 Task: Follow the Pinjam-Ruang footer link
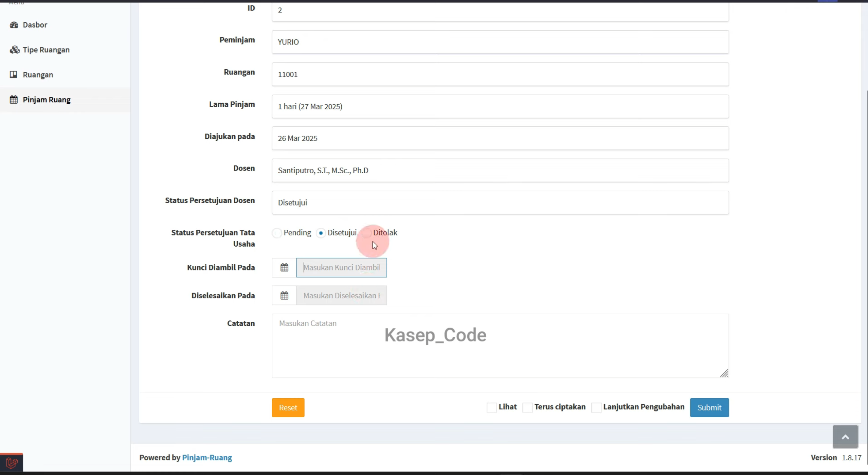coord(207,457)
